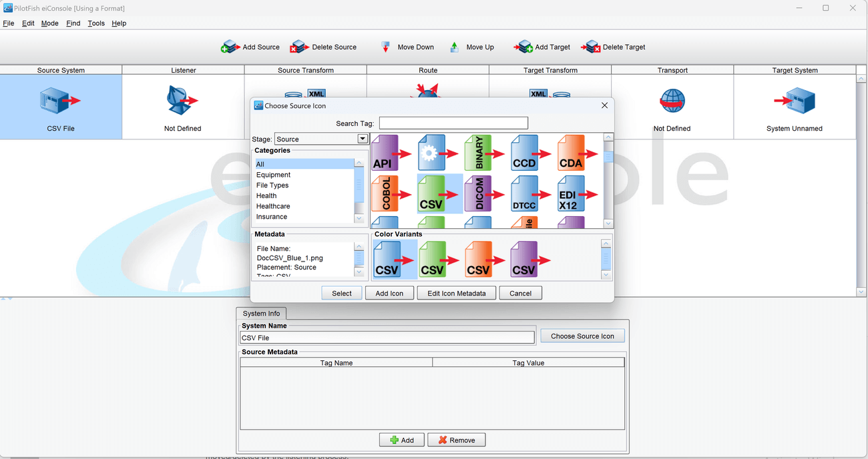Click the Categories list scroll-down arrow
This screenshot has width=868, height=459.
(359, 218)
